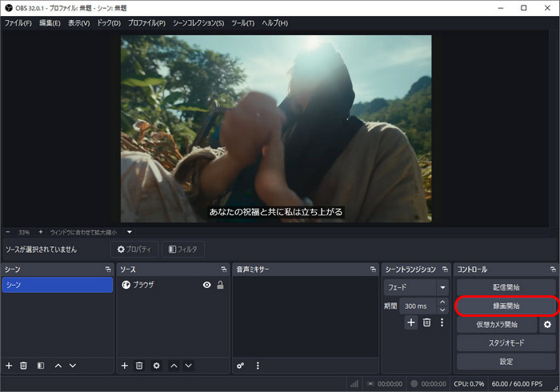560x392 pixels.
Task: Remove the selected scene with trash icon
Action: click(x=23, y=366)
